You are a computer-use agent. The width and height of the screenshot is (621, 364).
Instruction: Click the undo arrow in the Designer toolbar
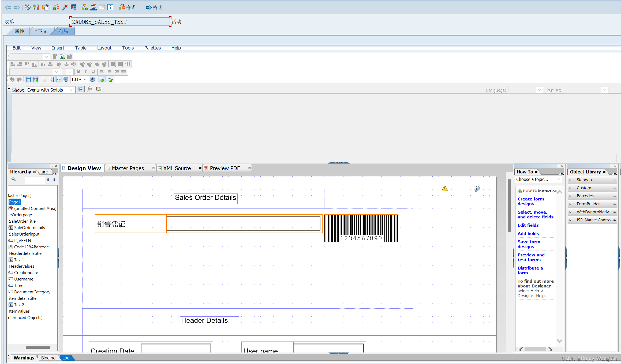(12, 79)
